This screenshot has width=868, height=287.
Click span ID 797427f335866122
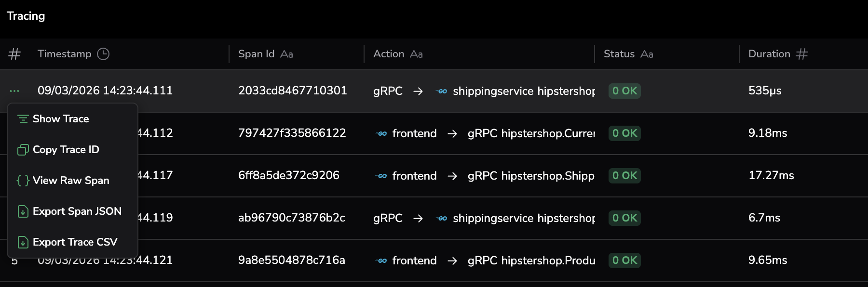(292, 133)
